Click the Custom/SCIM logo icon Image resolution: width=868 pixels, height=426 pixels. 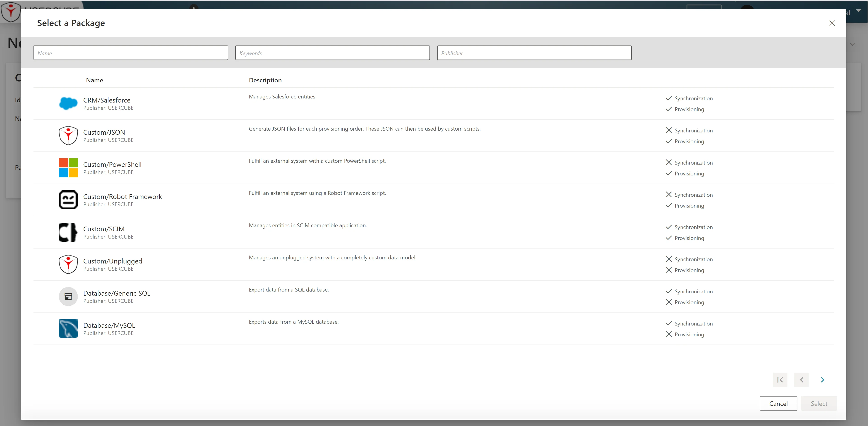click(x=68, y=232)
